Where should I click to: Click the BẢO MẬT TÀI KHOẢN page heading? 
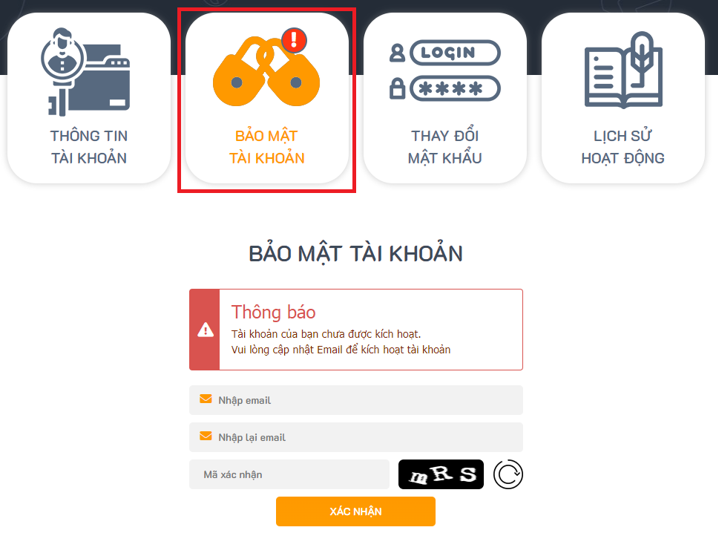coord(356,253)
